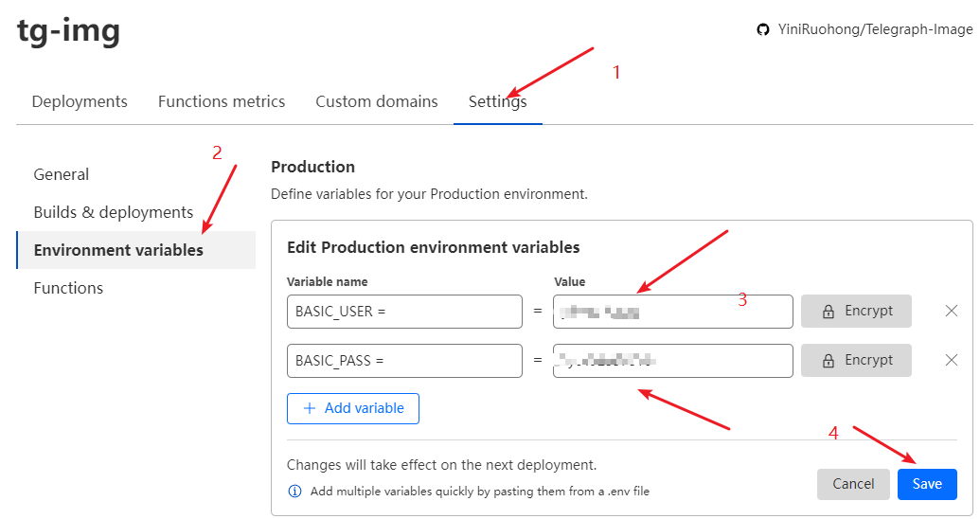
Task: Save the environment variable changes
Action: click(927, 484)
